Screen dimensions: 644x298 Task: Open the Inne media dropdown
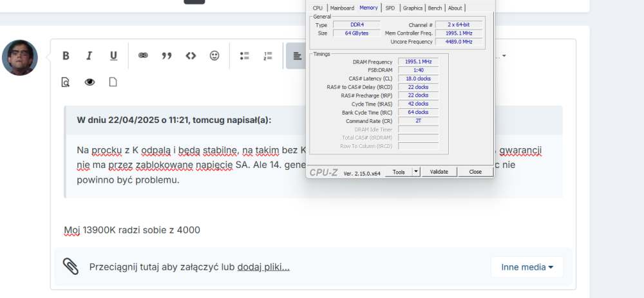527,267
